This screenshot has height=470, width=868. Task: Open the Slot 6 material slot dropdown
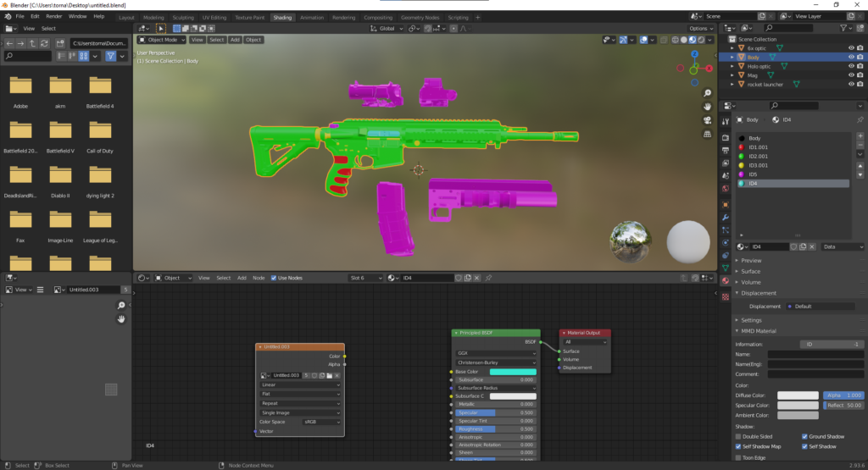[x=364, y=278]
